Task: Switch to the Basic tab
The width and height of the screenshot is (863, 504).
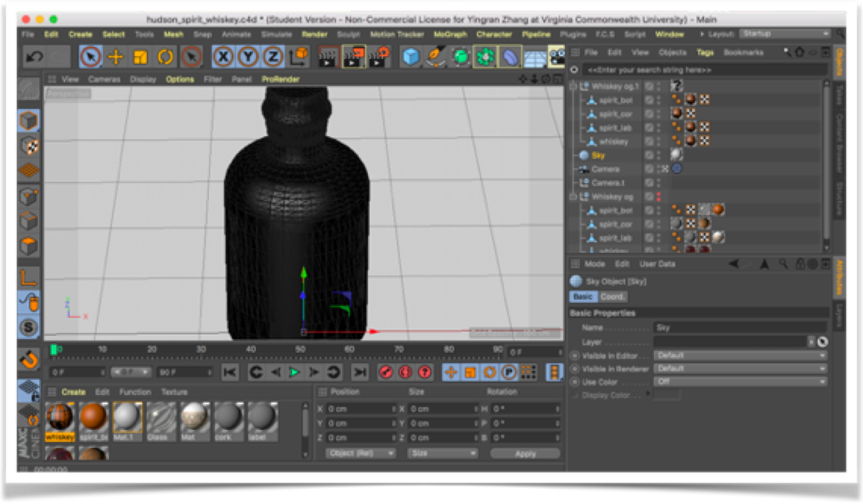Action: pyautogui.click(x=583, y=297)
